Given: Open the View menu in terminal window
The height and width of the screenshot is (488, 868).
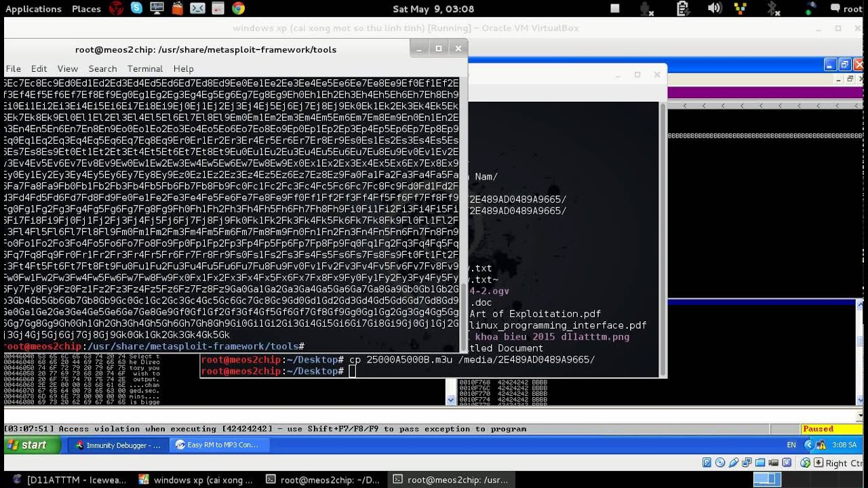Looking at the screenshot, I should click(68, 68).
